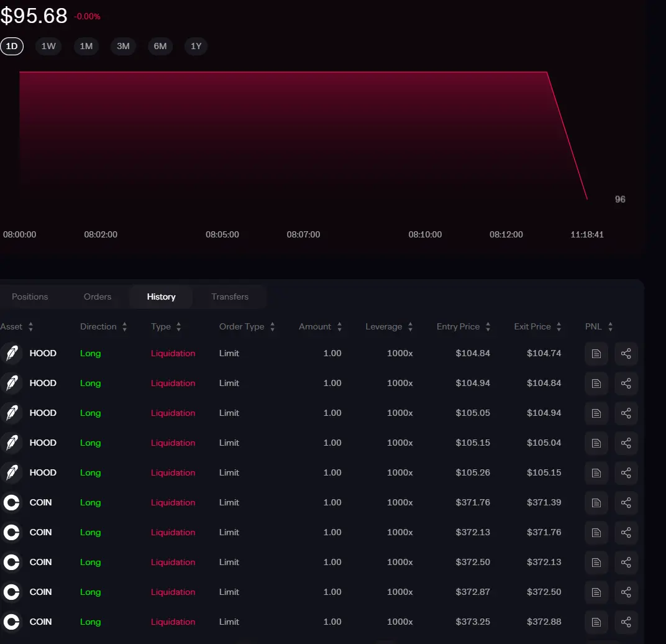Select the 1M chart range
Screen dimensions: 666x644
pyautogui.click(x=86, y=46)
